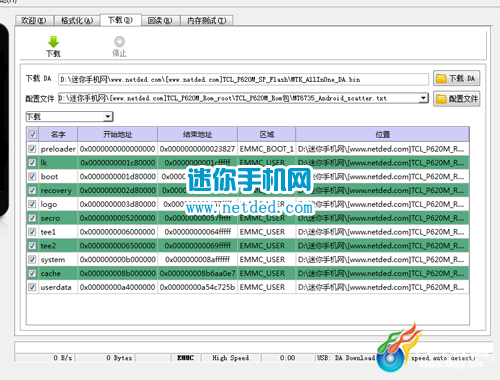Uncheck the userdata partition checkbox
Image resolution: width=500 pixels, height=380 pixels.
32,287
